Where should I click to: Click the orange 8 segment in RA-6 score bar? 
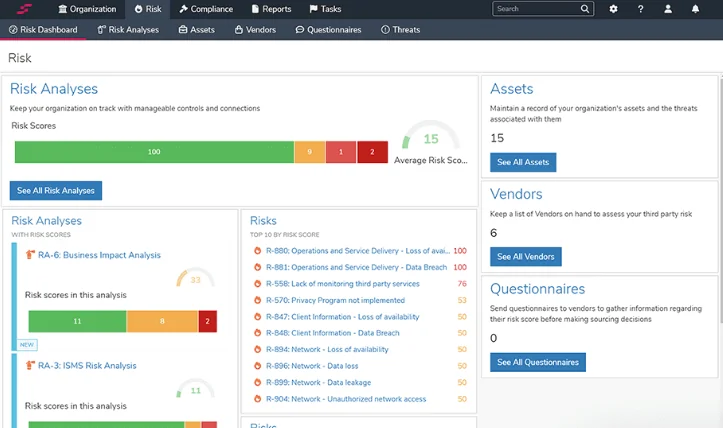162,321
